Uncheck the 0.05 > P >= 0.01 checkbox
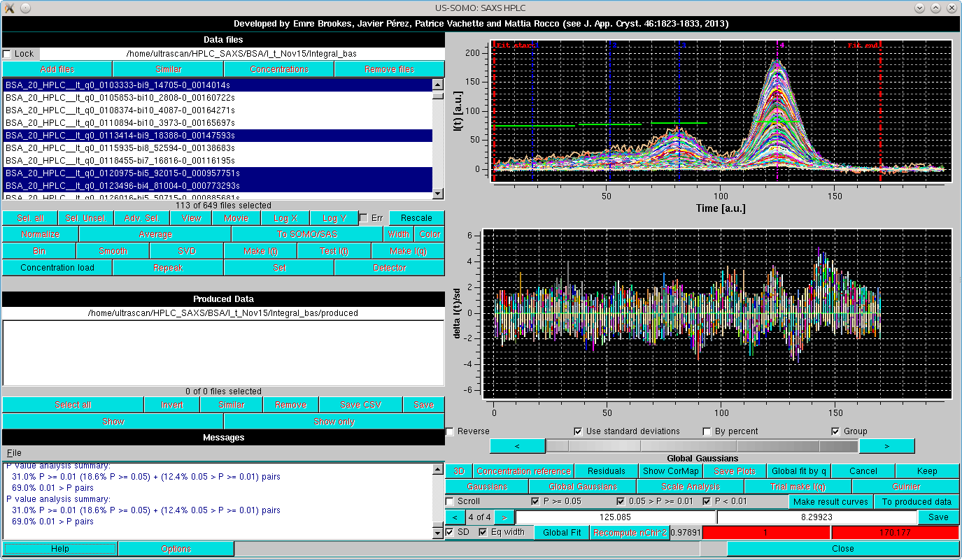 click(621, 501)
